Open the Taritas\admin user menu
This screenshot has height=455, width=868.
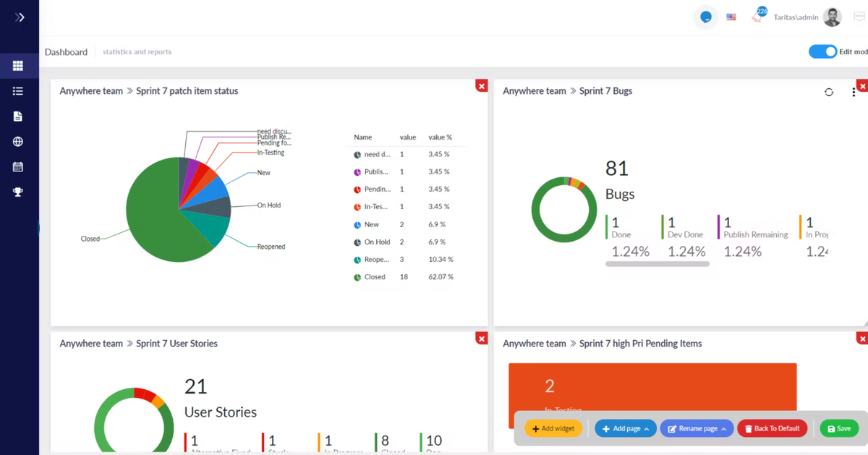click(796, 17)
